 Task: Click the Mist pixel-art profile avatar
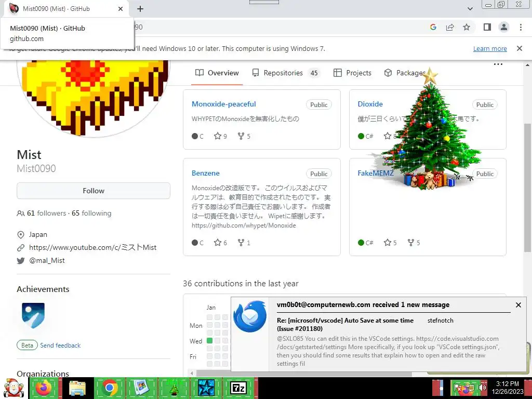94,98
